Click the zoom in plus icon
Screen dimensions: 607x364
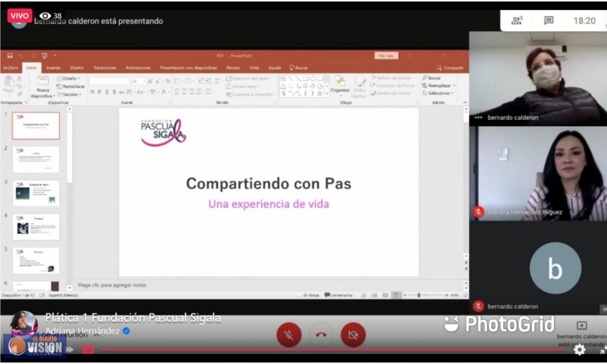coord(447,295)
